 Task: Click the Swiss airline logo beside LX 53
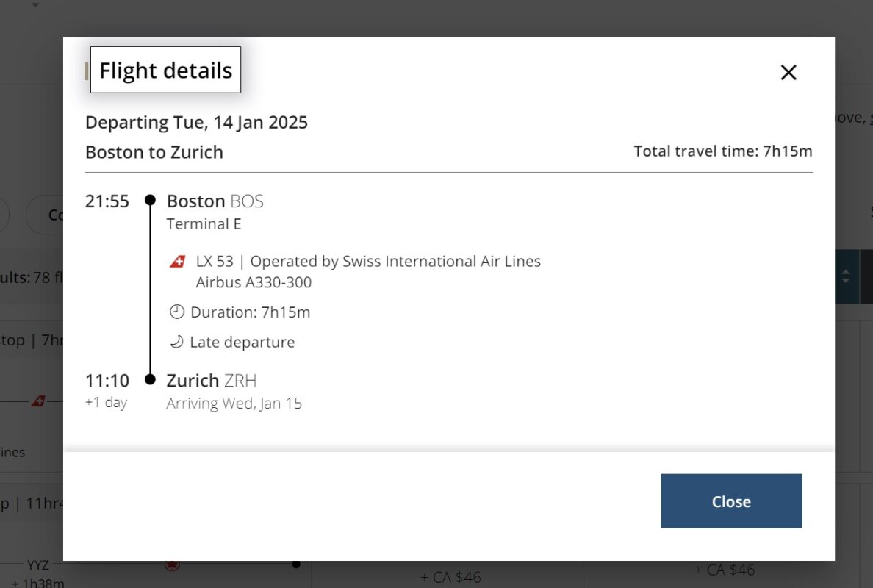click(178, 260)
